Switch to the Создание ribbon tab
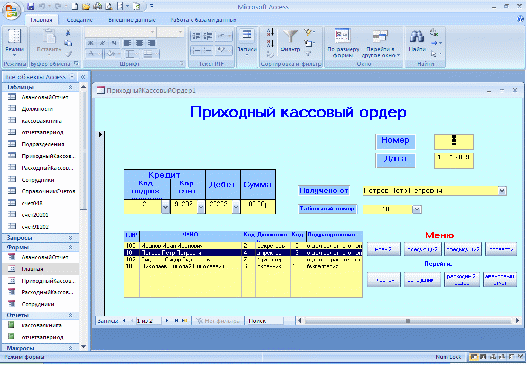527x365 pixels. click(80, 20)
